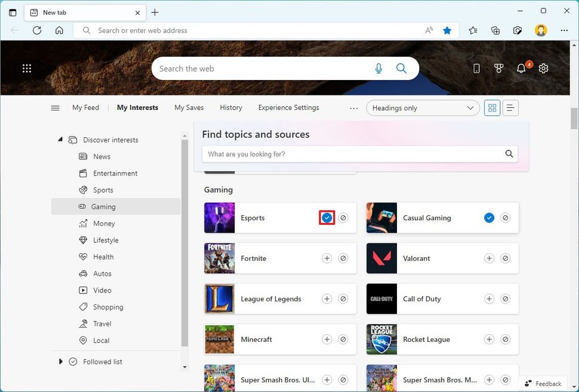This screenshot has height=392, width=579.
Task: Unfollow the Casual Gaming topic
Action: tap(489, 218)
